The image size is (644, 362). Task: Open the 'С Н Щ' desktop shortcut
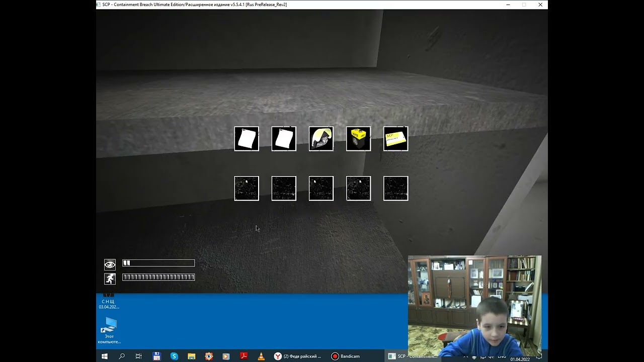pos(109,301)
